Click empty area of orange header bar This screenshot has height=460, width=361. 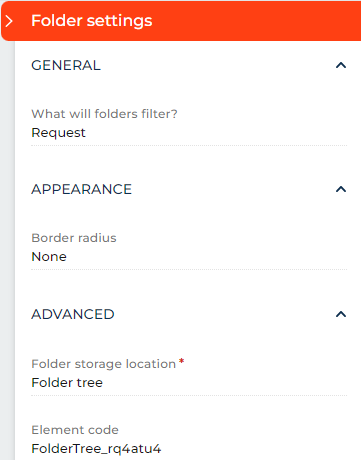[257, 21]
